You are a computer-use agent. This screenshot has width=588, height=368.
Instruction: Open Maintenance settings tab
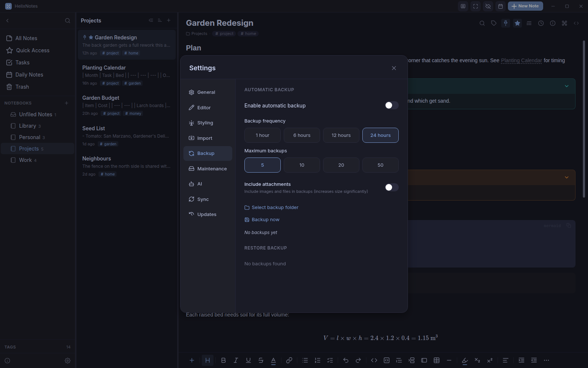click(208, 169)
